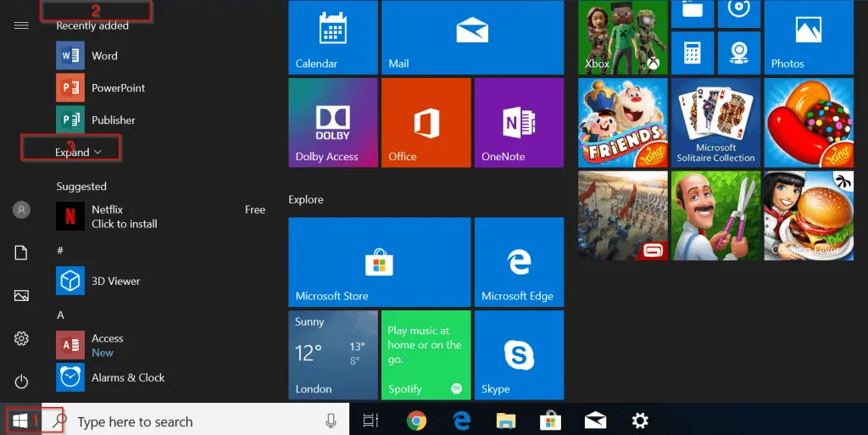Click the Explore tile group header
The height and width of the screenshot is (435, 868).
point(305,200)
